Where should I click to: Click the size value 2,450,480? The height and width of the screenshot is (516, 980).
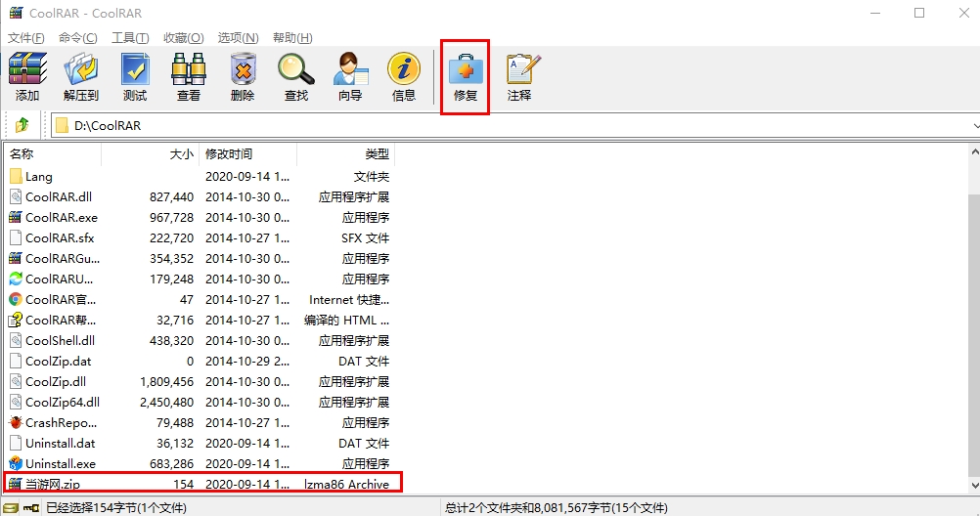click(167, 403)
